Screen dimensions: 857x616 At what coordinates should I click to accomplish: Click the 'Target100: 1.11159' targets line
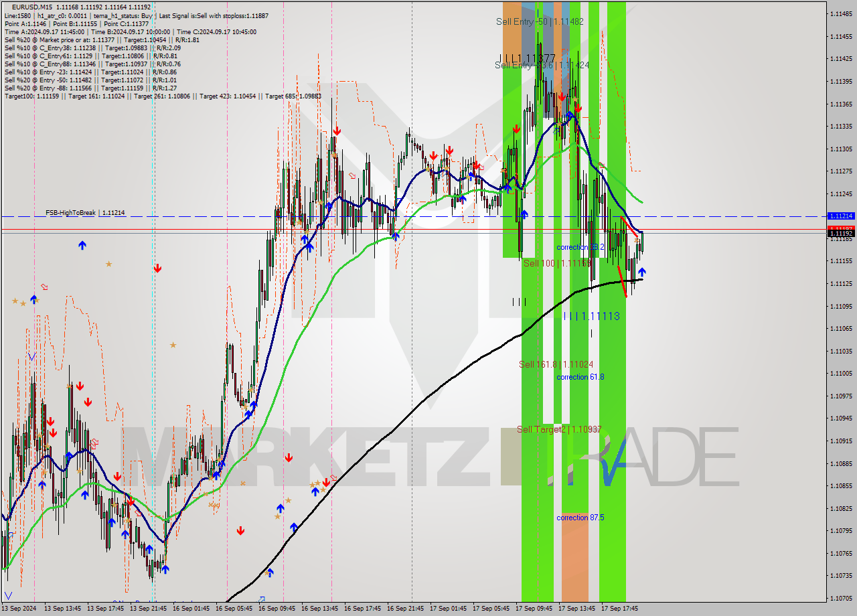click(163, 96)
